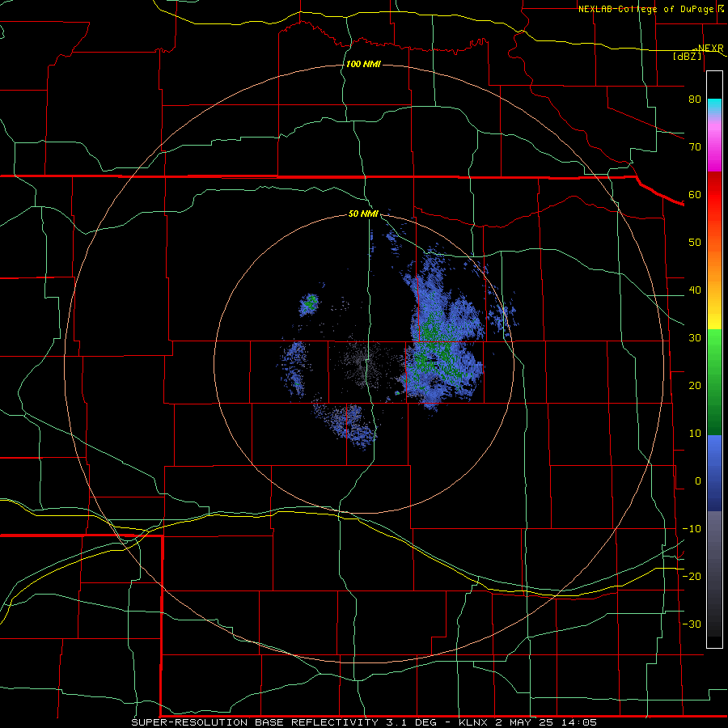
Task: Click the '100 NMI' range ring label
Action: point(363,64)
